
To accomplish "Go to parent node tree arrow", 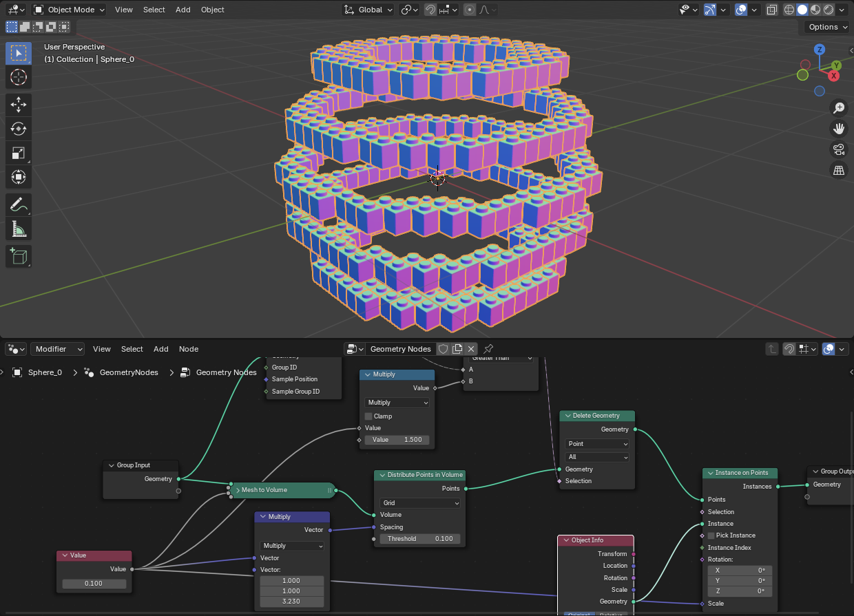I will pos(773,349).
